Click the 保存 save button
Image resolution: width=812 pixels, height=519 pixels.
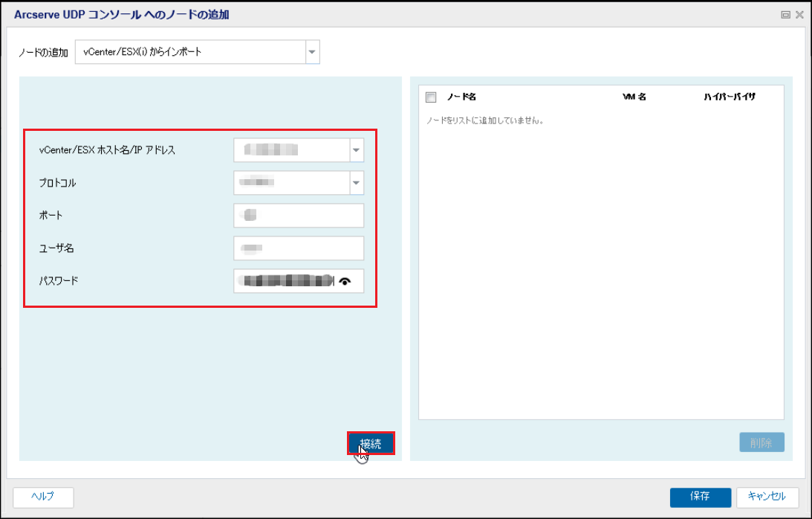pyautogui.click(x=700, y=497)
